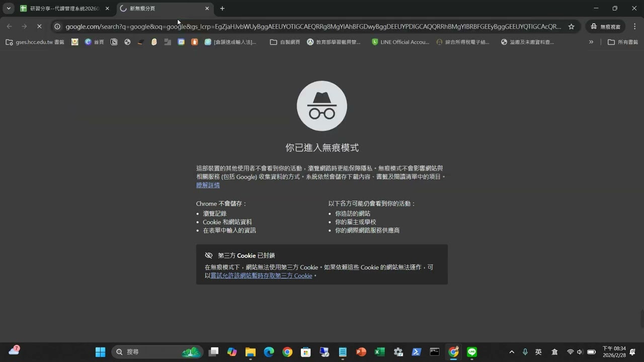Screen dimensions: 644x362
Task: Open the Notion bookmark icon
Action: (114, 42)
